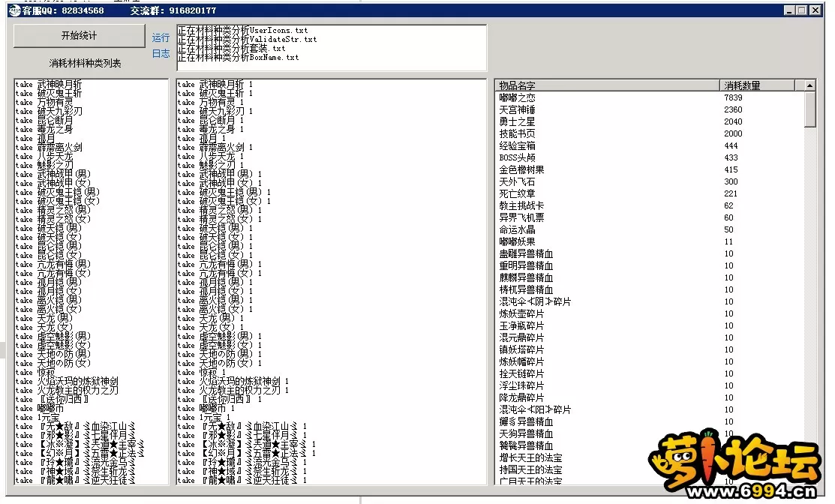The width and height of the screenshot is (835, 504).
Task: Click the 消耗材料种类列表 label
Action: [x=86, y=63]
